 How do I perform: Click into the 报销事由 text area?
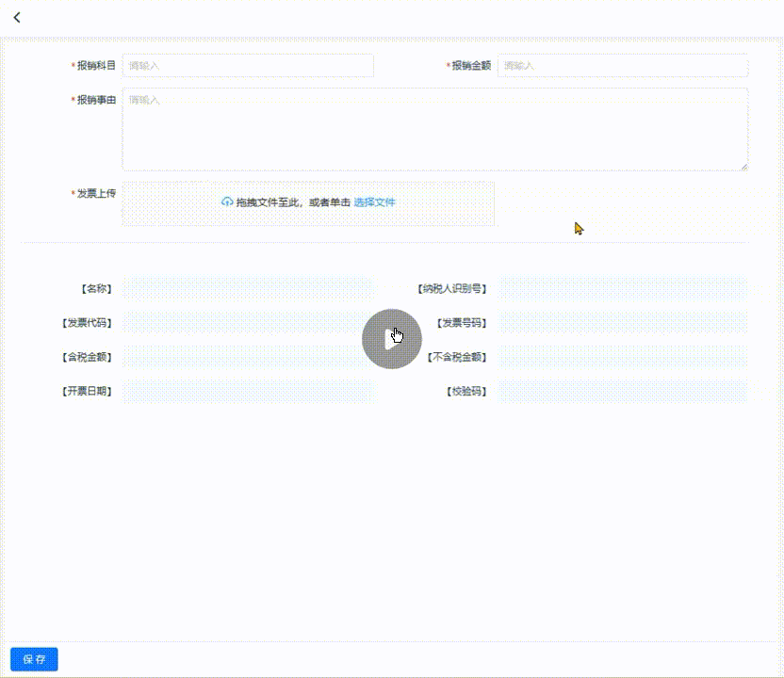(x=435, y=129)
